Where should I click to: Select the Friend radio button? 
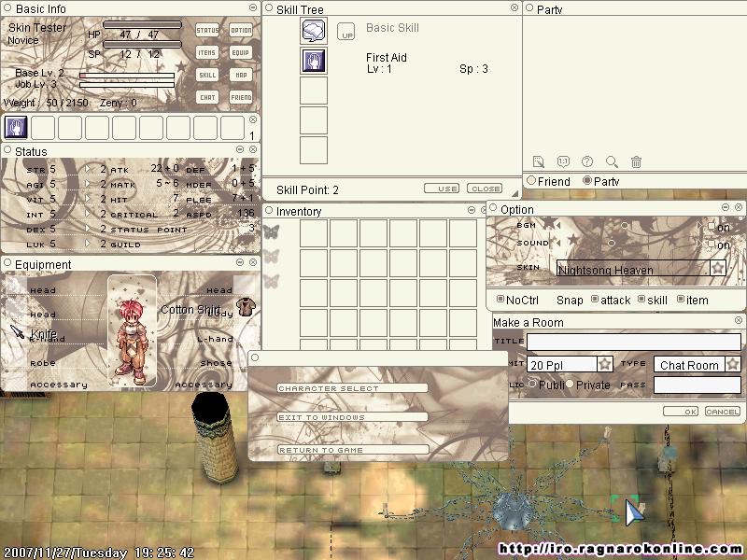(531, 180)
